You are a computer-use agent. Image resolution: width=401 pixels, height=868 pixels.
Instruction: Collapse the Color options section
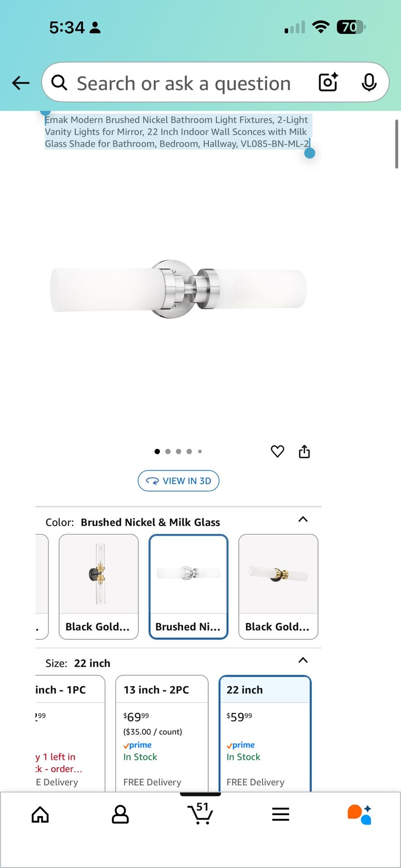303,519
